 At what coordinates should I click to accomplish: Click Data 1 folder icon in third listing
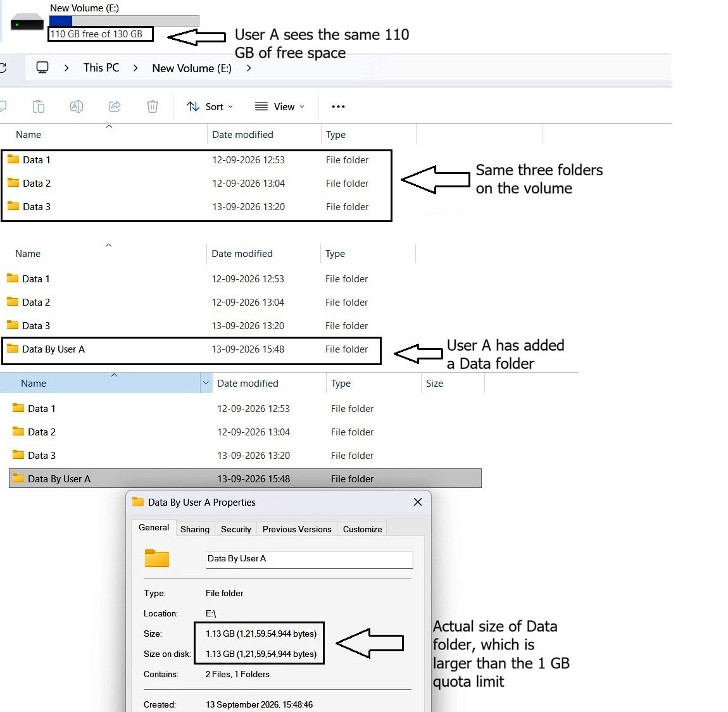[x=18, y=408]
